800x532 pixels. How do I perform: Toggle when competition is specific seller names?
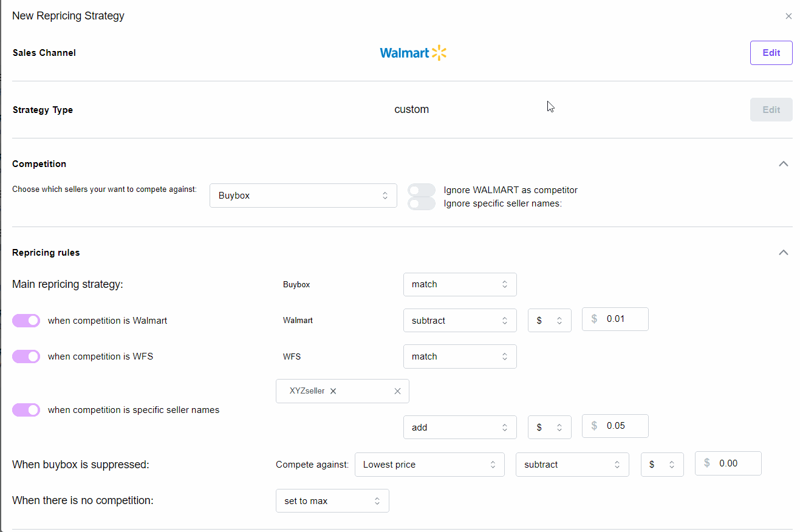click(x=26, y=410)
